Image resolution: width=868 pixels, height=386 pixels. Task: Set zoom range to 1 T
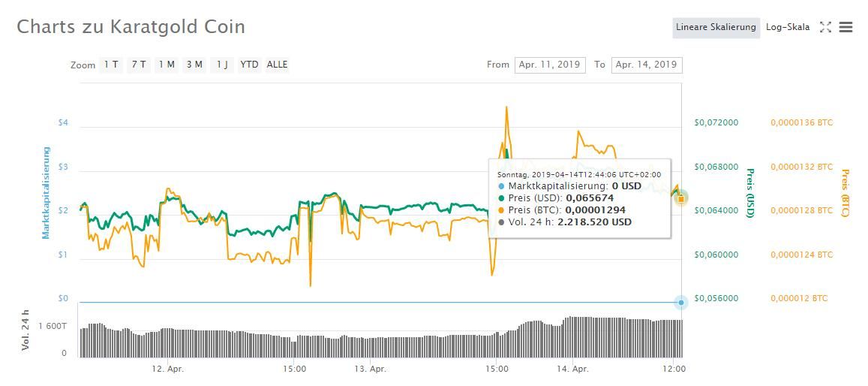111,65
